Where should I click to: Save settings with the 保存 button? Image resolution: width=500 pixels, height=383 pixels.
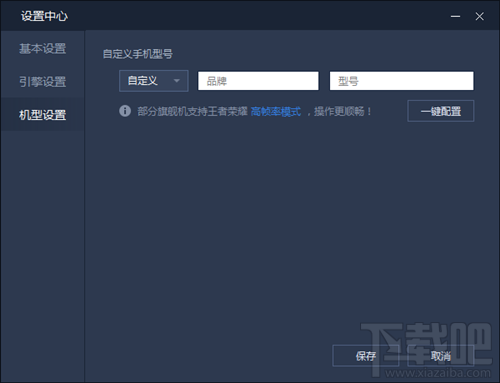pos(366,356)
